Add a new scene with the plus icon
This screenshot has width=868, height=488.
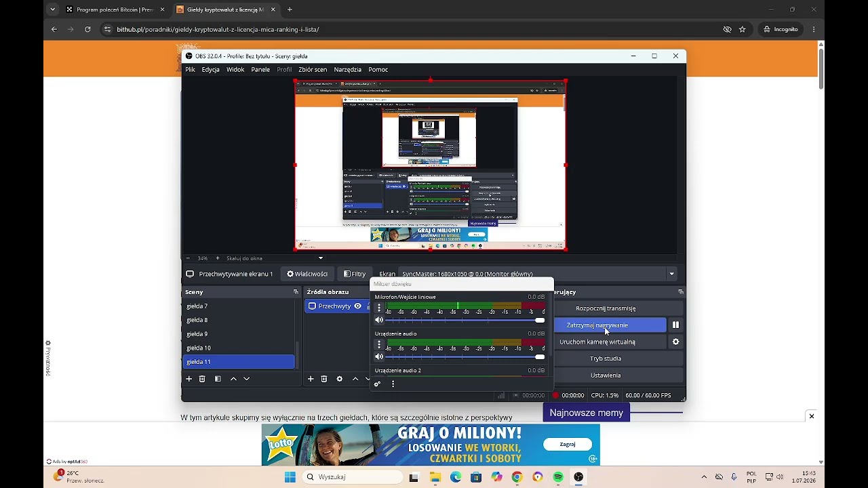(189, 379)
